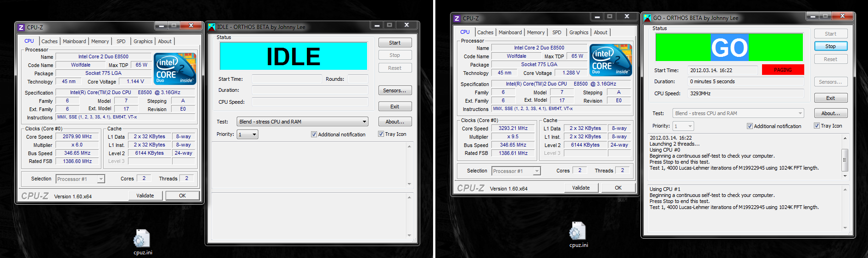
Task: Click the IDLE ORTHOS window title bar icon
Action: [x=211, y=27]
